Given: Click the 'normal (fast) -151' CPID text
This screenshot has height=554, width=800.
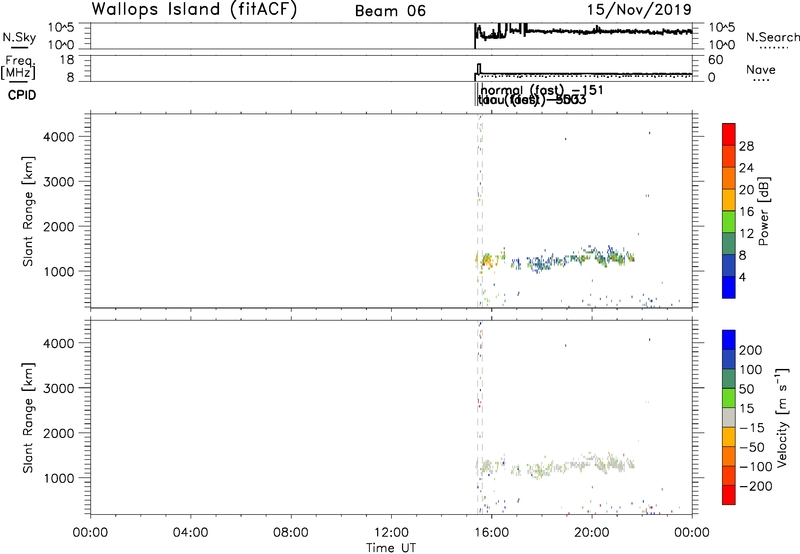Looking at the screenshot, I should tap(542, 90).
